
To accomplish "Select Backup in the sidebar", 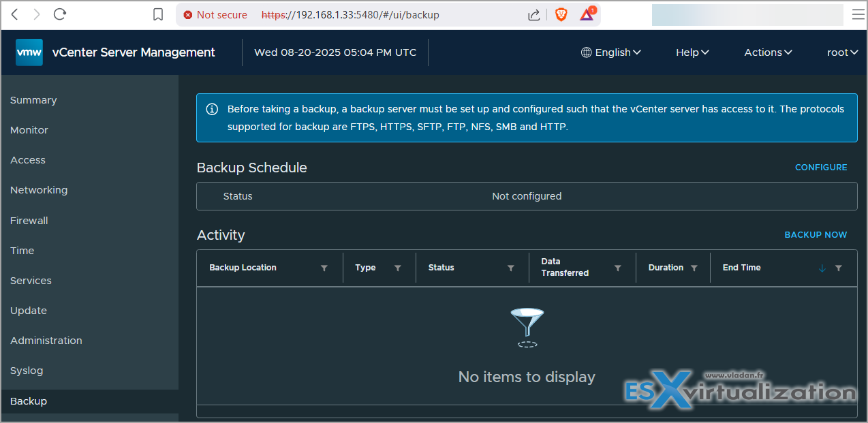I will 90,401.
